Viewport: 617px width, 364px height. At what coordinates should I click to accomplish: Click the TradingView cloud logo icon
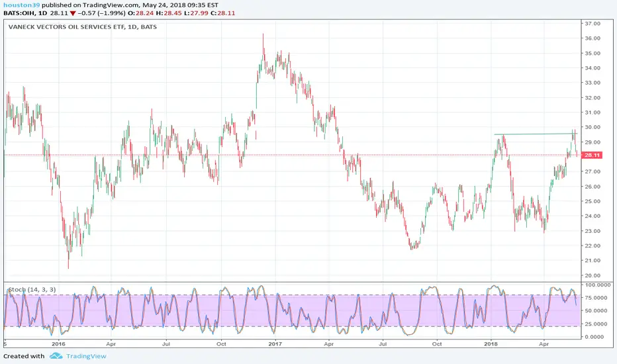click(x=56, y=356)
